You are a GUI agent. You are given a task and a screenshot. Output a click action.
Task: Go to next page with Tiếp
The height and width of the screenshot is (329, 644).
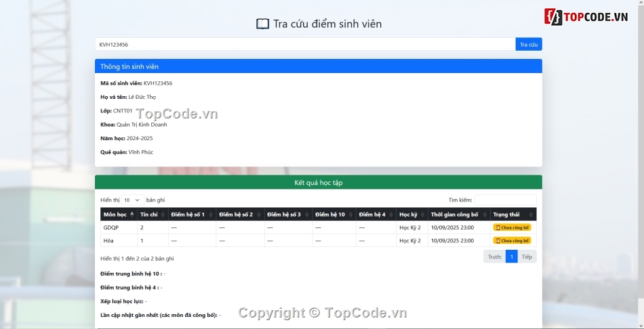[x=527, y=257]
